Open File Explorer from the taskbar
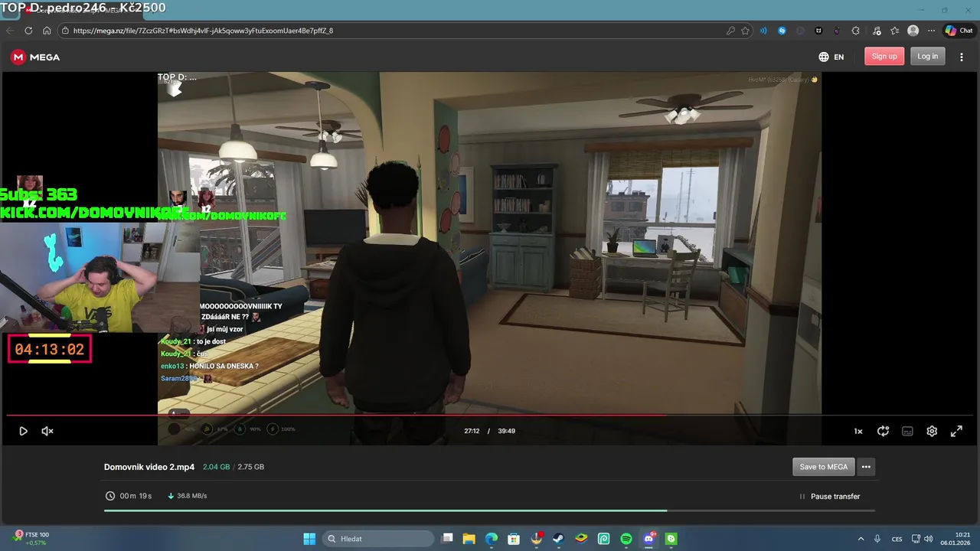 pos(469,539)
